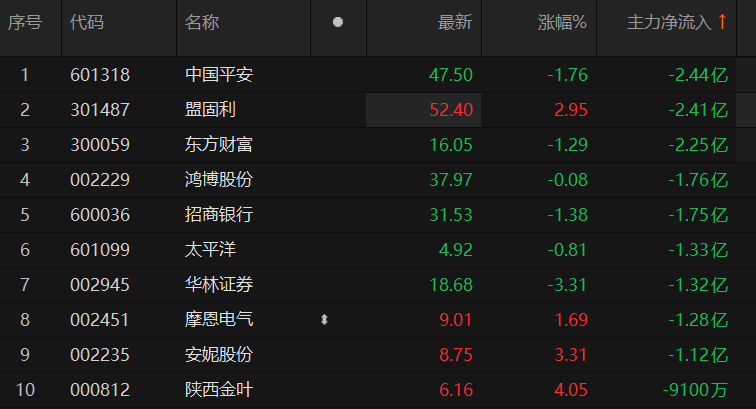
Task: Click the -9100万 net inflow value
Action: click(696, 389)
